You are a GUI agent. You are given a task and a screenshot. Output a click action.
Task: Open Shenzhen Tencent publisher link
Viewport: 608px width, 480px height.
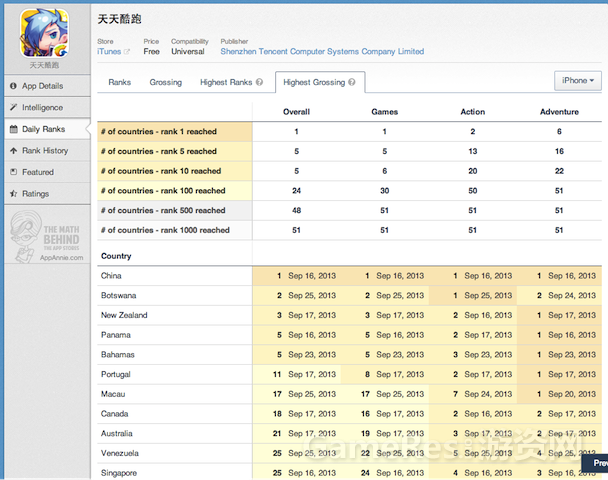pos(322,52)
